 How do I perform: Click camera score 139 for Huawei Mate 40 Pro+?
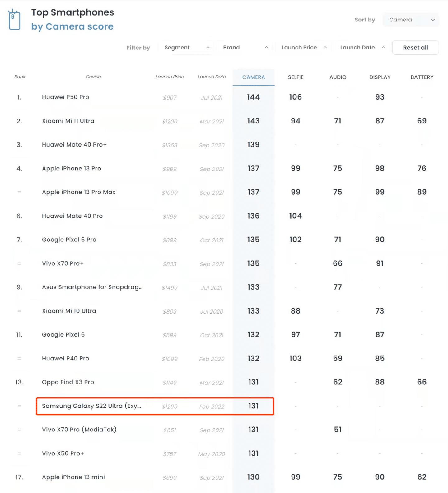(x=254, y=145)
